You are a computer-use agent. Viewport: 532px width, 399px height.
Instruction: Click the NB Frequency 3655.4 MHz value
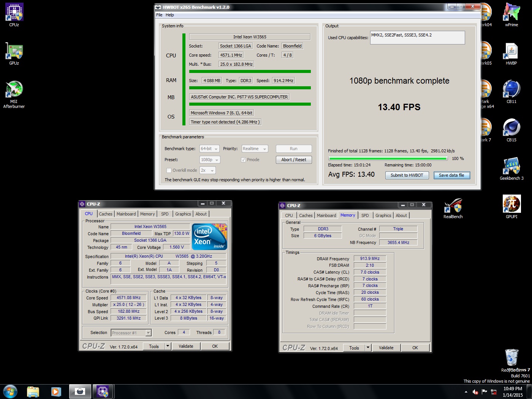point(398,242)
